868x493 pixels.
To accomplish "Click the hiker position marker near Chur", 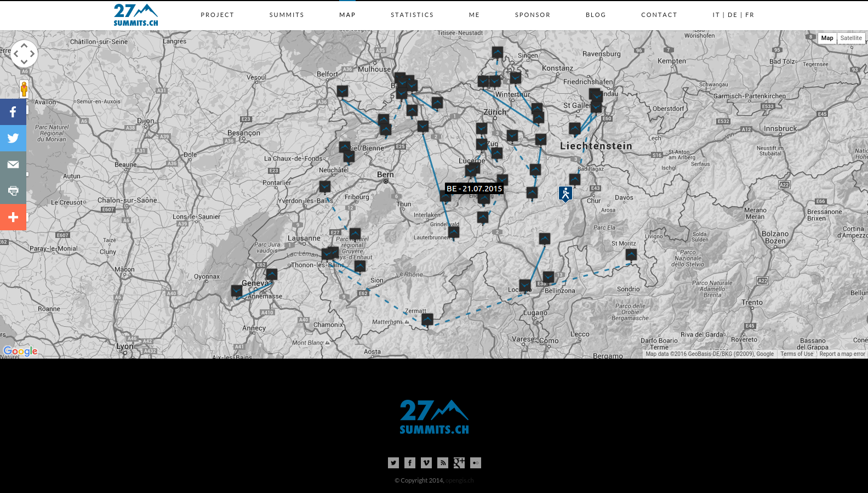I will [566, 194].
